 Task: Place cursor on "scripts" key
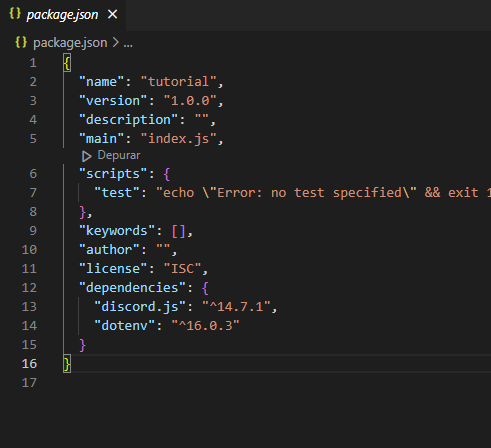click(113, 174)
